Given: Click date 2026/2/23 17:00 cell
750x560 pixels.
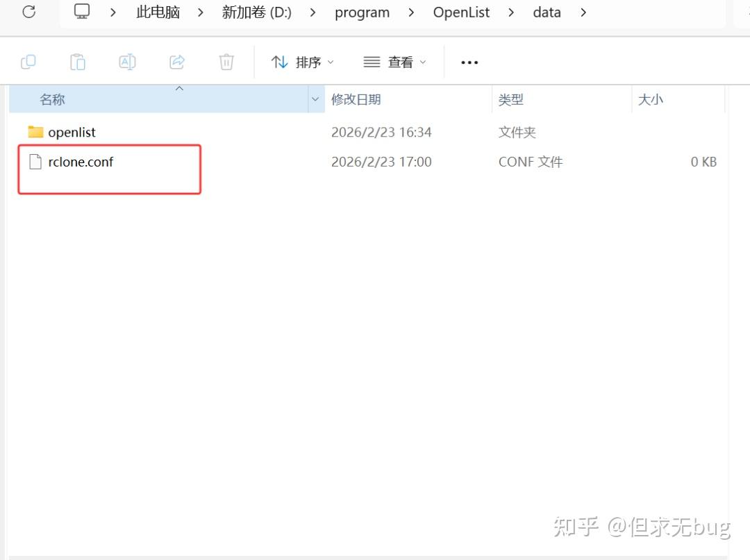Looking at the screenshot, I should tap(381, 162).
